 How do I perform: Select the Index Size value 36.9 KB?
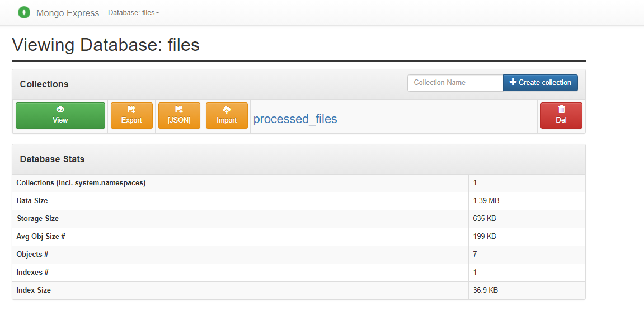click(485, 290)
